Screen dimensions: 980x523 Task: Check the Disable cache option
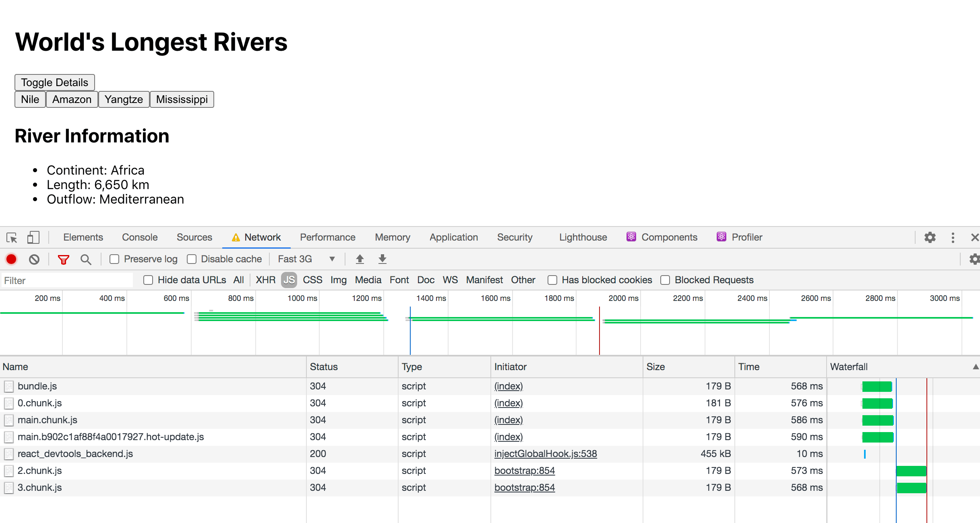[x=192, y=259]
